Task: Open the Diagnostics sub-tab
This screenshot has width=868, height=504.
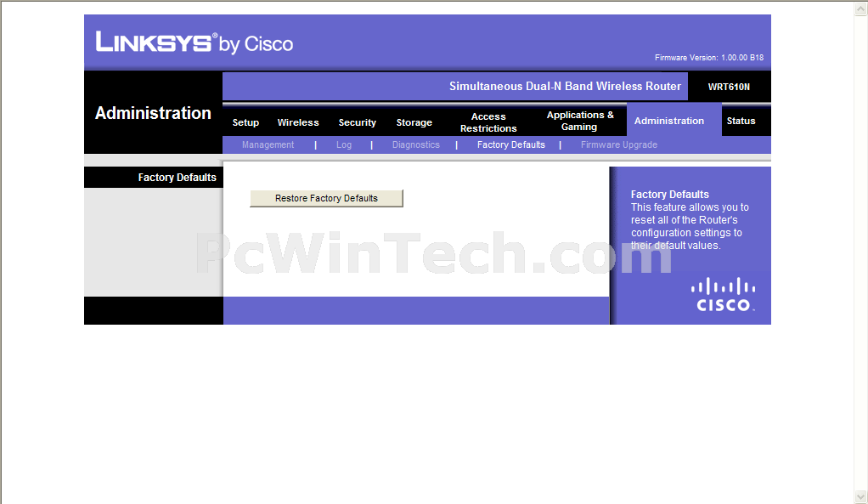Action: (415, 144)
